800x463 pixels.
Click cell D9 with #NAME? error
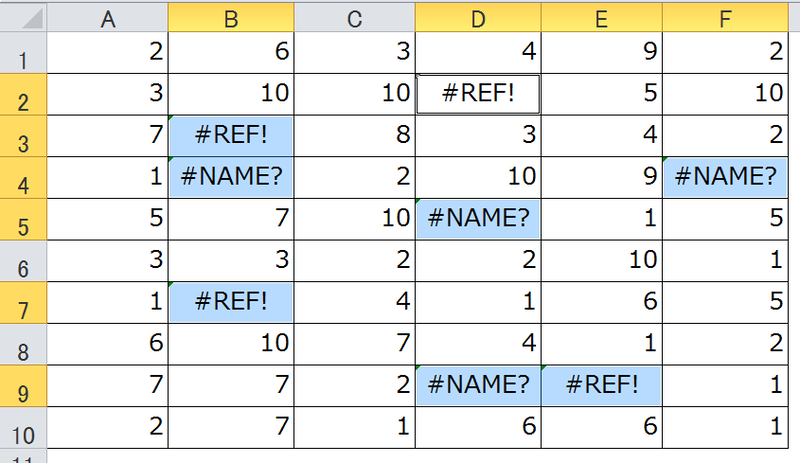[478, 385]
